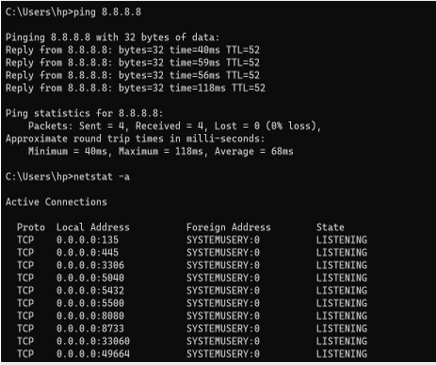This screenshot has width=436, height=365.
Task: Click the 'State' column header
Action: [x=330, y=227]
